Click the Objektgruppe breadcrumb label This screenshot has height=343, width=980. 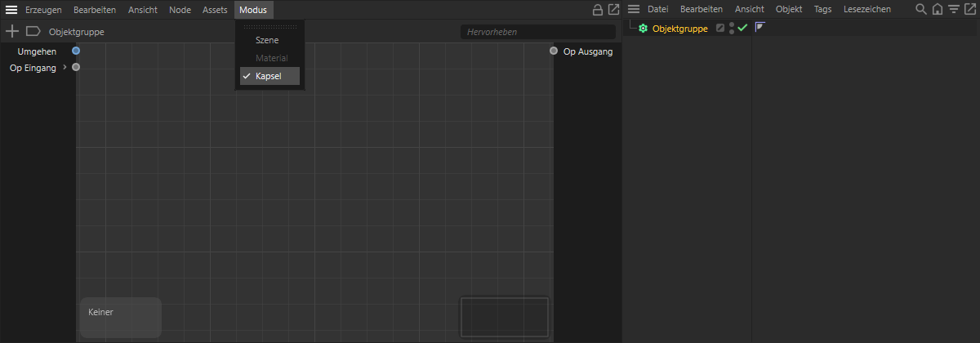point(77,32)
